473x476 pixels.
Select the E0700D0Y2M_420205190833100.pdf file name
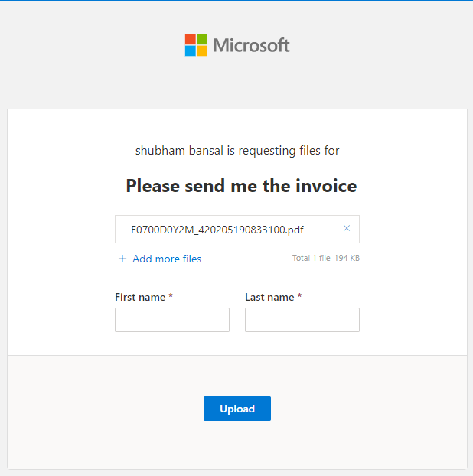point(217,230)
